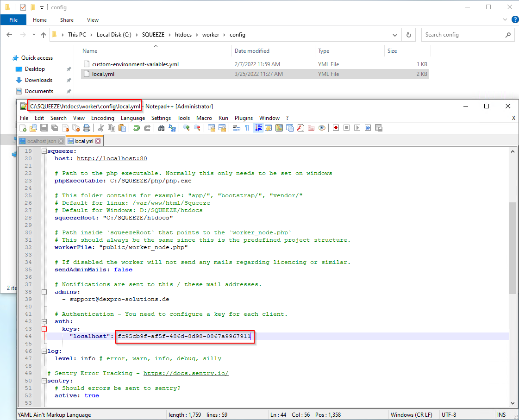Image resolution: width=519 pixels, height=420 pixels.
Task: Collapse the admins: section fold marker
Action: pos(44,292)
